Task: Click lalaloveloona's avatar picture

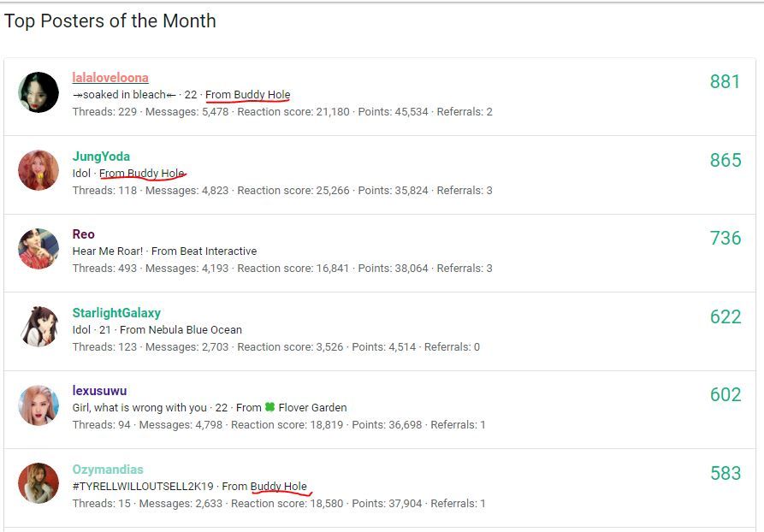Action: (38, 92)
